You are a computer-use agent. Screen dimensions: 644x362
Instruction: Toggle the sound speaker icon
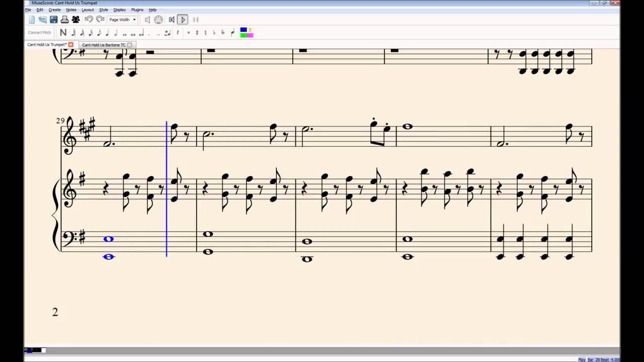pyautogui.click(x=147, y=20)
